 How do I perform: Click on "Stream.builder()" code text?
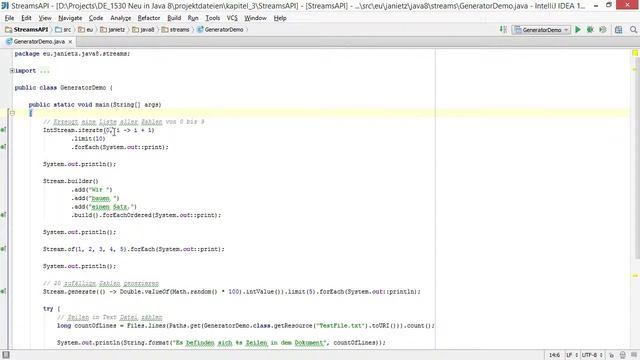(x=71, y=181)
